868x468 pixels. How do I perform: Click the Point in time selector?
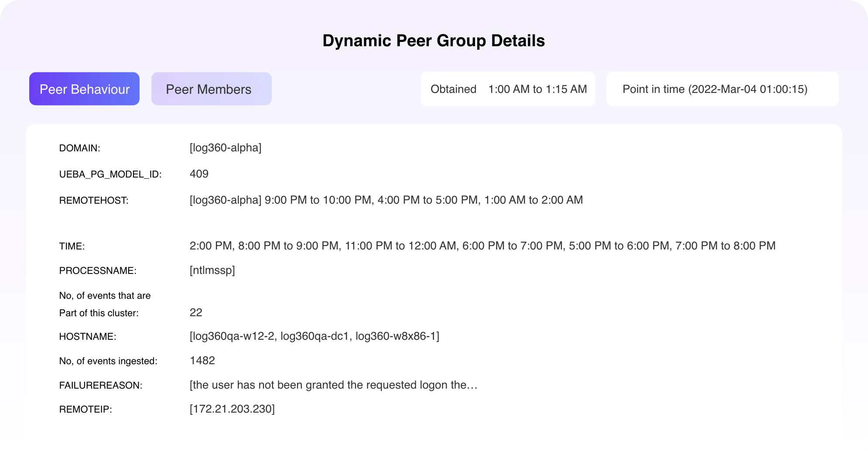tap(722, 89)
